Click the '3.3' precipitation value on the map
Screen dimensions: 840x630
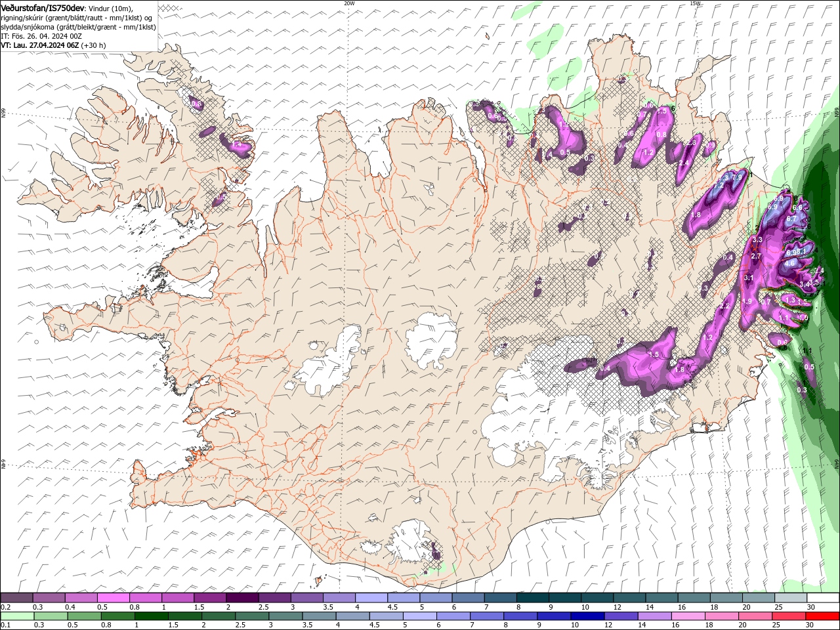(x=757, y=241)
